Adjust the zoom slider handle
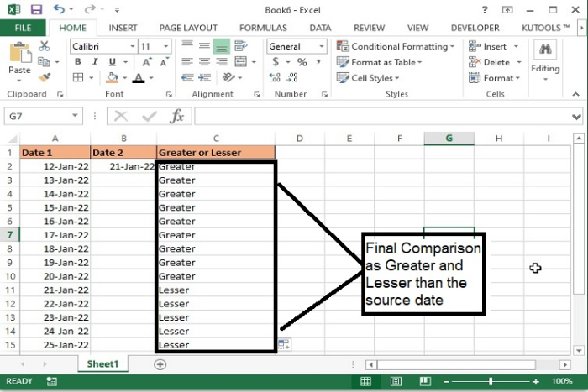This screenshot has height=392, width=588. pos(491,381)
